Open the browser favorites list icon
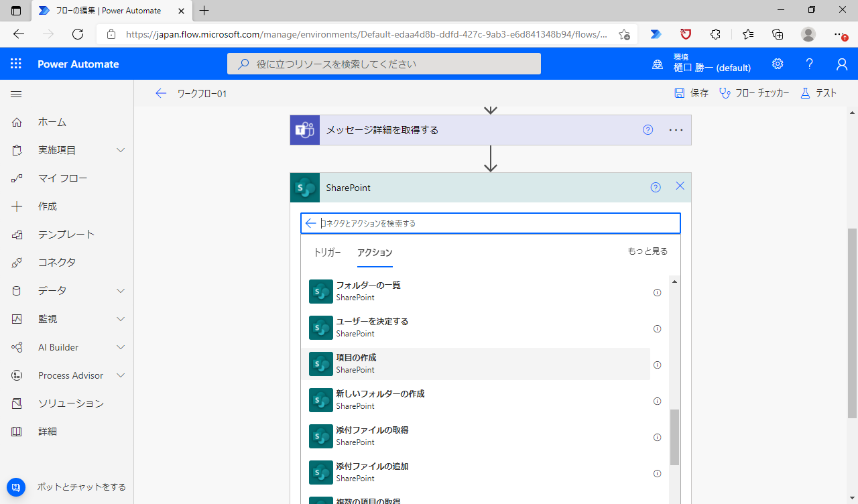 747,34
